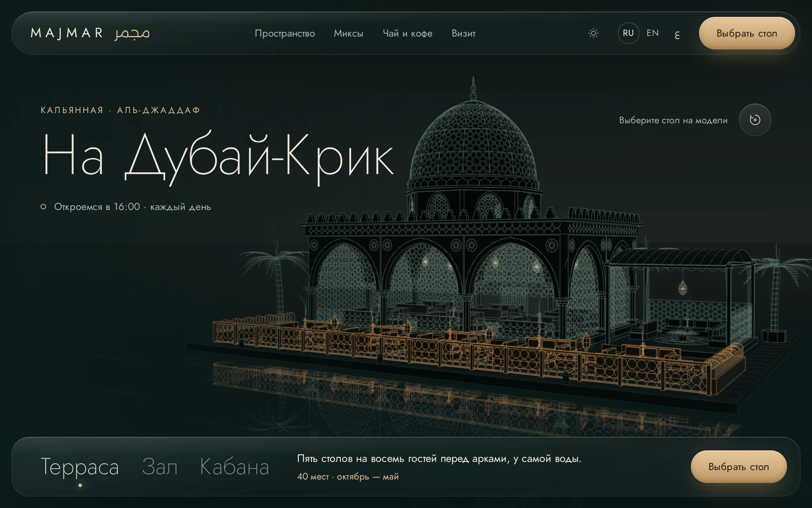Click 'Откроемся в 16:00 · каждый день' text

click(x=132, y=207)
